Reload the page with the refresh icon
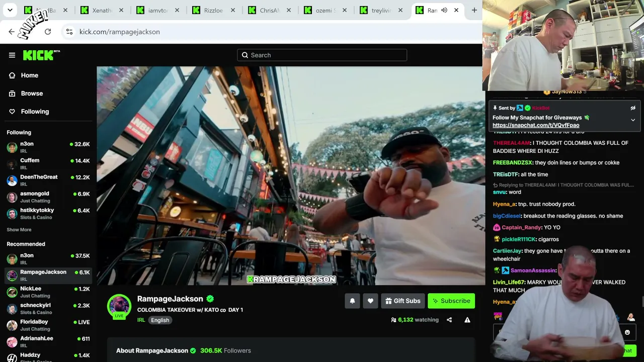The image size is (644, 362). [x=48, y=32]
